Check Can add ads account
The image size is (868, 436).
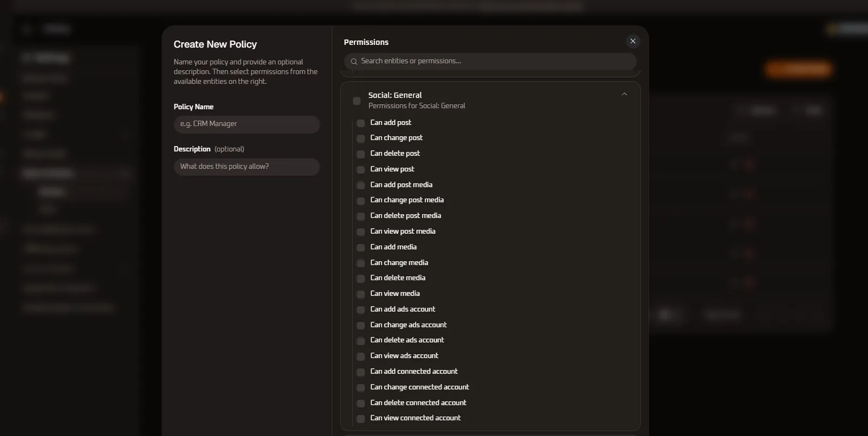360,310
